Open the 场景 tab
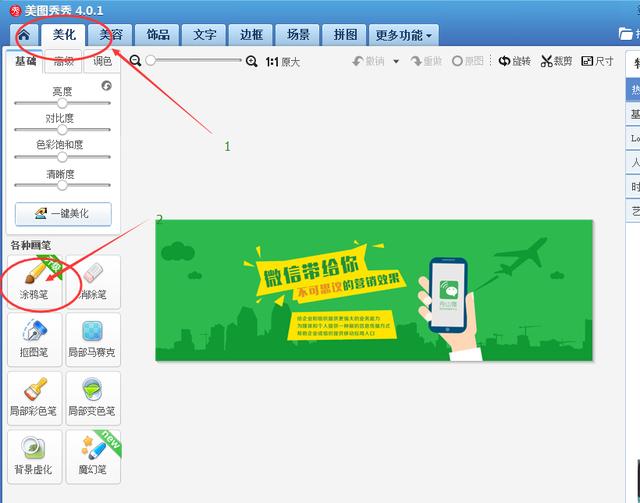Viewport: 640px width, 503px height. tap(298, 35)
